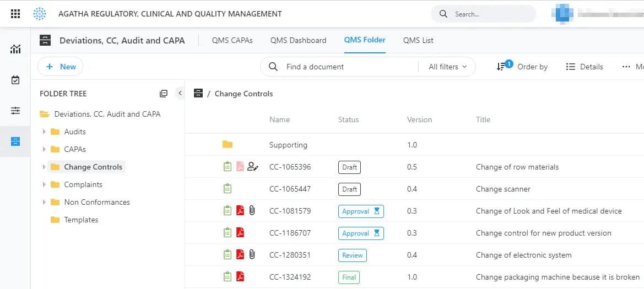Open the calendar tasks sidebar icon

15,80
